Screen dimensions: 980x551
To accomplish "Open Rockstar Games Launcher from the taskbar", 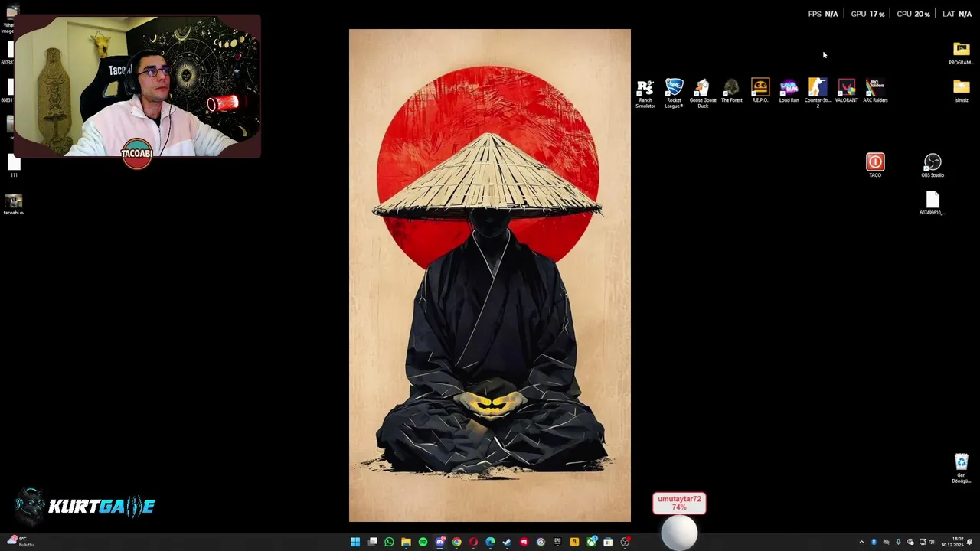I will click(x=574, y=542).
